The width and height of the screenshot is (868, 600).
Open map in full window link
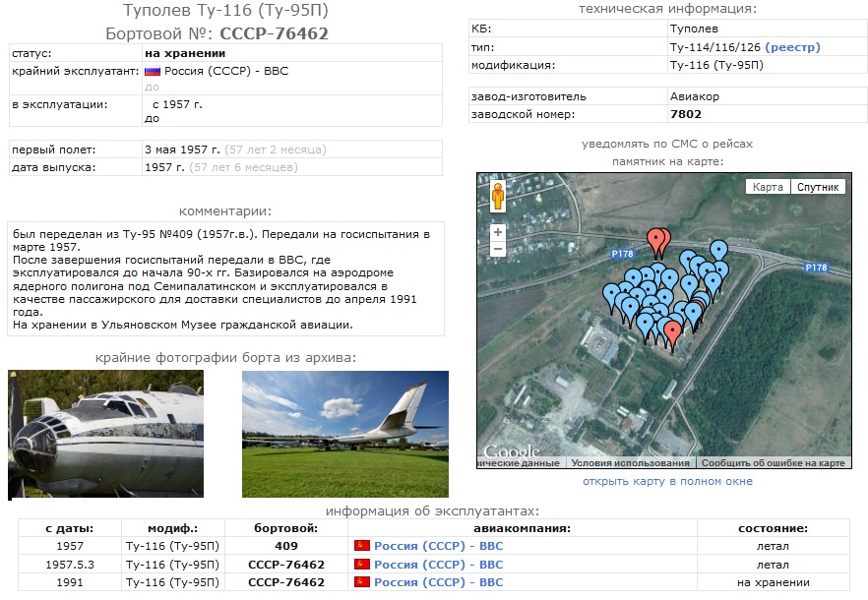pos(667,481)
